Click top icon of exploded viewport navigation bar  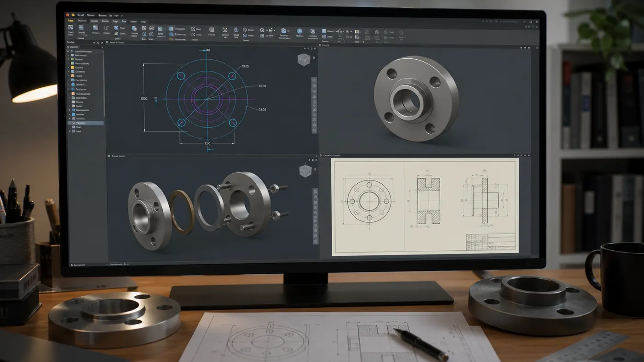315,191
